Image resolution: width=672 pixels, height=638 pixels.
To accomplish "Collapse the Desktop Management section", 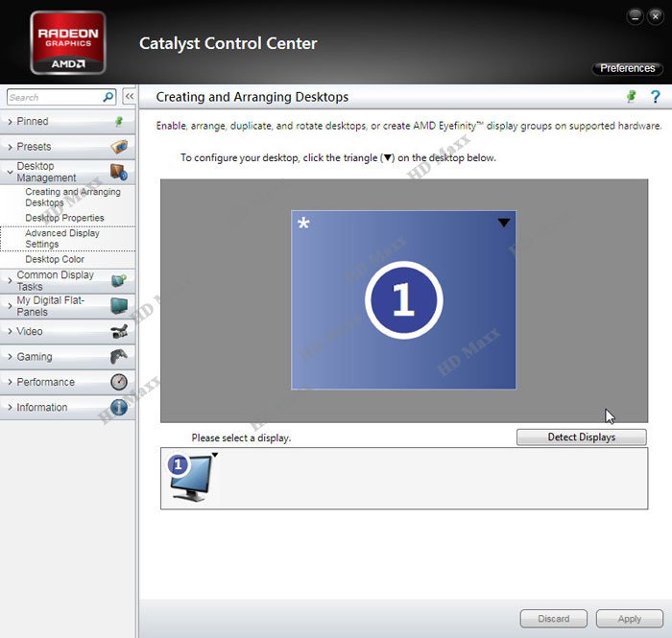I will tap(68, 172).
